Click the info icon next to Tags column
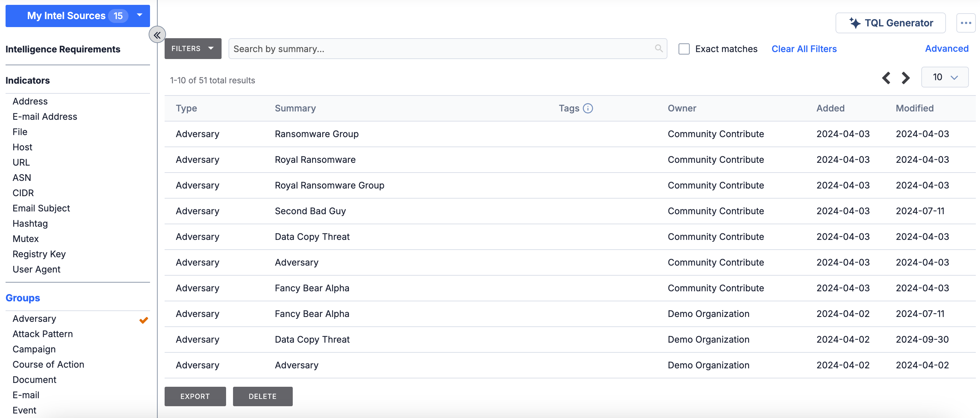 589,108
